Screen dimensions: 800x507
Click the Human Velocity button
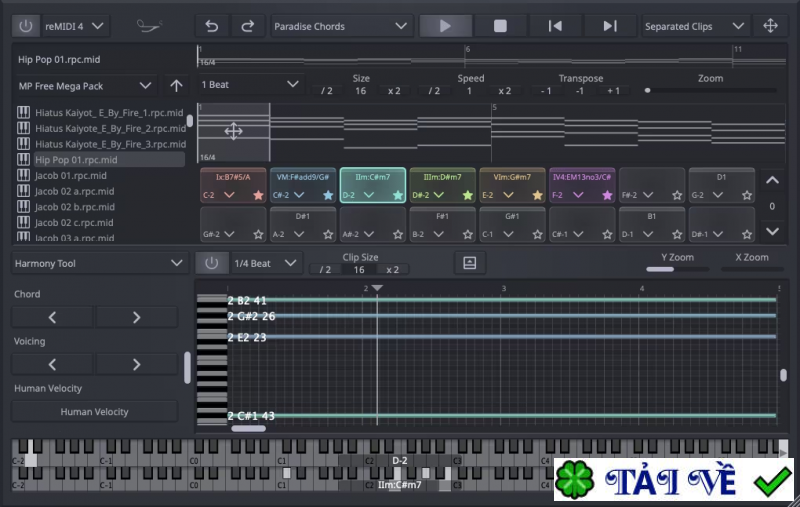(95, 412)
